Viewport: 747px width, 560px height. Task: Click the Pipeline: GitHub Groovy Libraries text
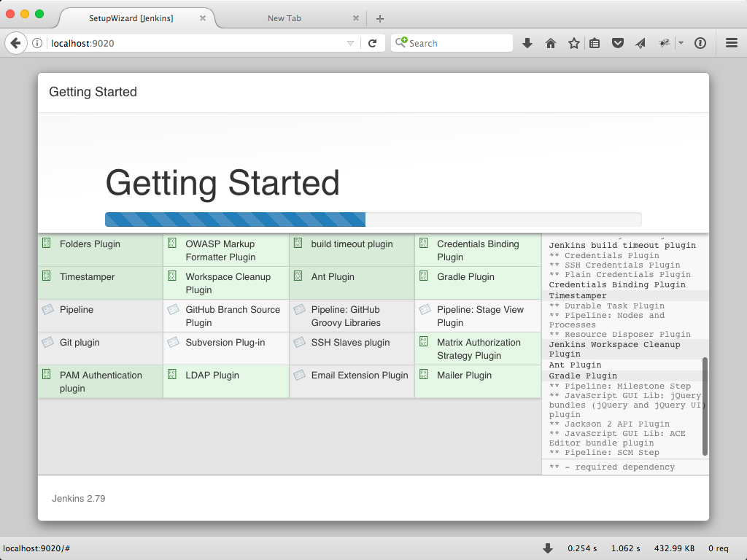(346, 316)
